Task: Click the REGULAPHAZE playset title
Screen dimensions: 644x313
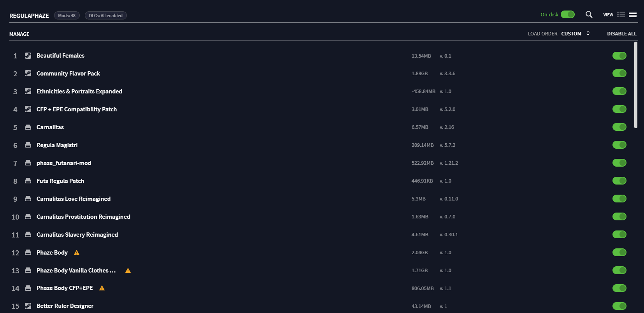Action: (x=29, y=16)
